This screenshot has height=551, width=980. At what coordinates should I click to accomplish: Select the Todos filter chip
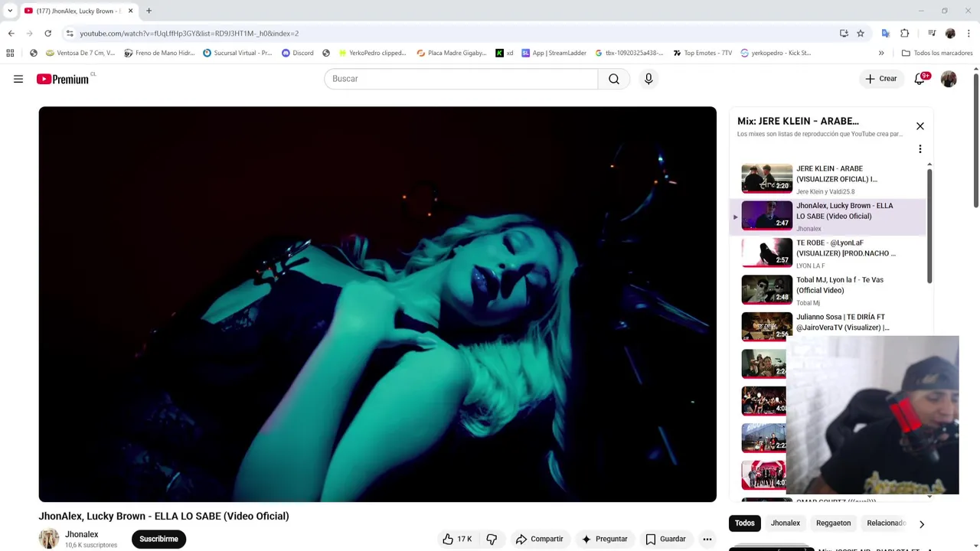745,523
